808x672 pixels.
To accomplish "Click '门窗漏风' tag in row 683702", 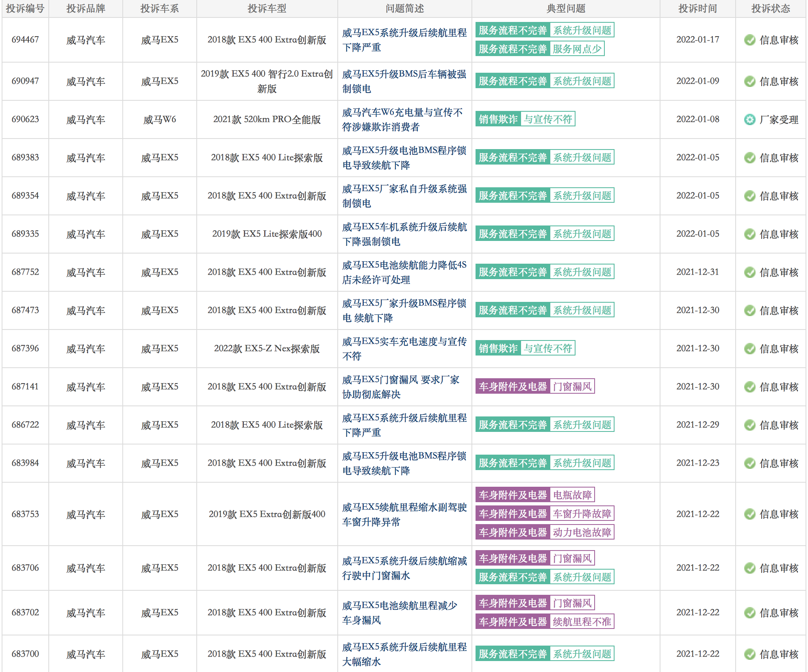I will coord(572,603).
